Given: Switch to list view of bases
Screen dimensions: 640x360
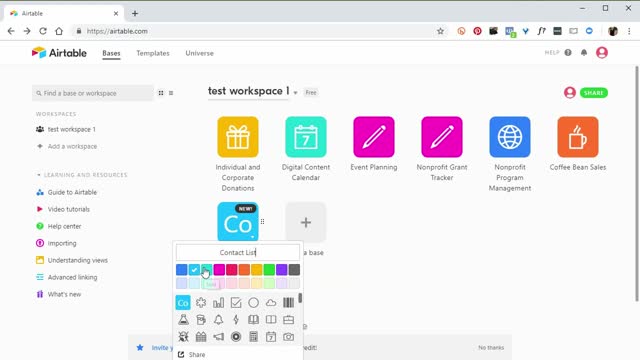Looking at the screenshot, I should pyautogui.click(x=171, y=93).
